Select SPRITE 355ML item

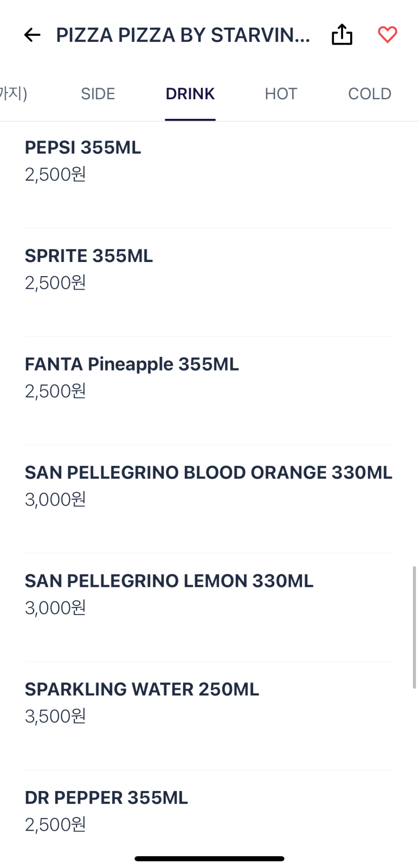point(209,282)
